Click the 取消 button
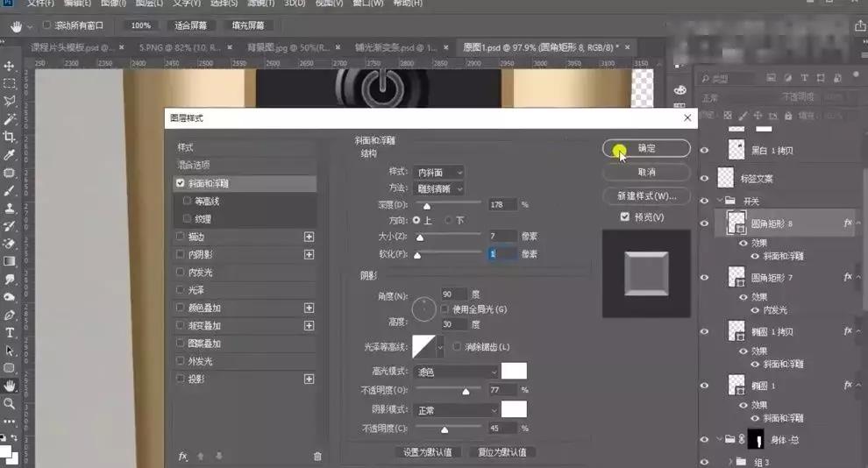The image size is (868, 468). (646, 172)
